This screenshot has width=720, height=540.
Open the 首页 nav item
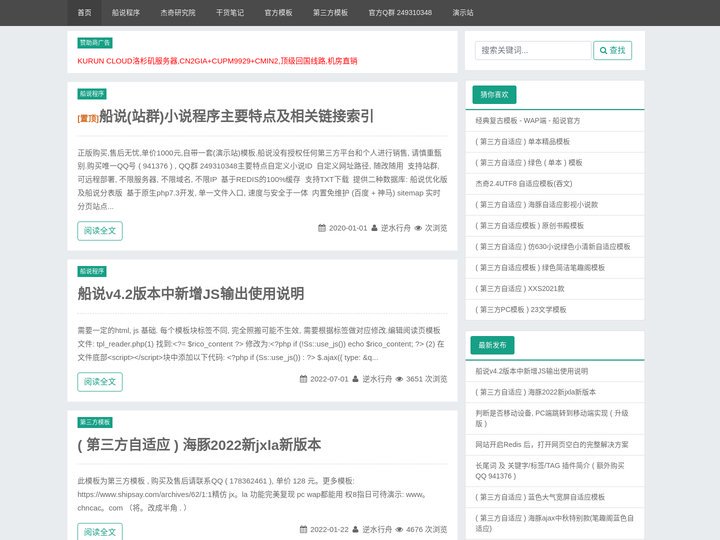point(84,13)
